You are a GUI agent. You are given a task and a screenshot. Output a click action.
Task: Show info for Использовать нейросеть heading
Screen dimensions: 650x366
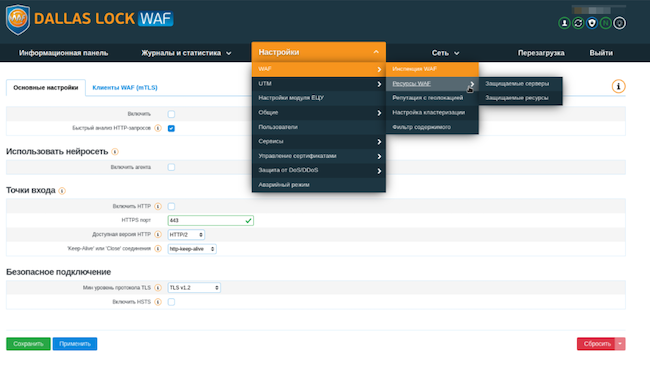115,152
